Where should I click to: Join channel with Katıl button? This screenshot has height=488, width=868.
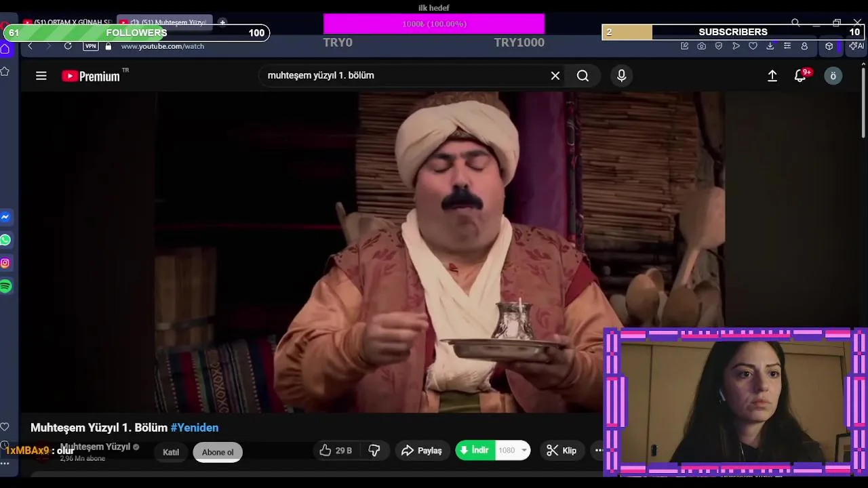[171, 452]
